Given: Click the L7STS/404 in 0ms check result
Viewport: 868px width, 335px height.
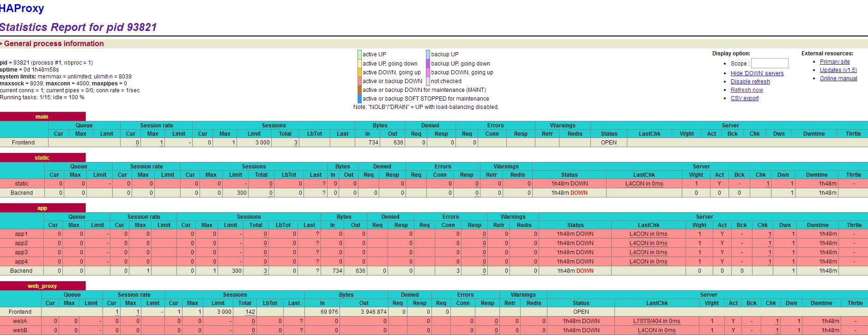Looking at the screenshot, I should [x=656, y=321].
